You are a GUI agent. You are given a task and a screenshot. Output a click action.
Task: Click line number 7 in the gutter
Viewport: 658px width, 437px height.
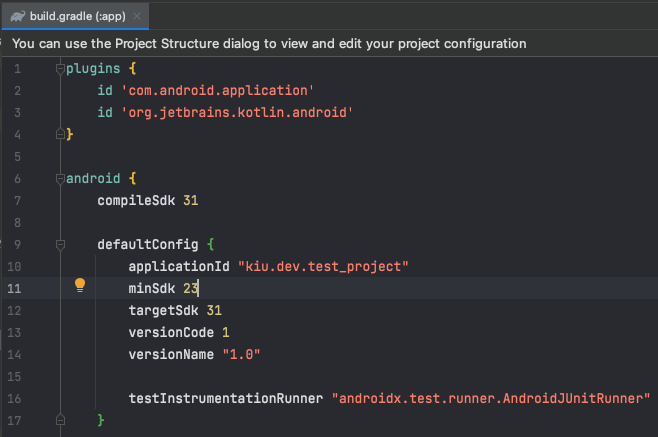17,201
